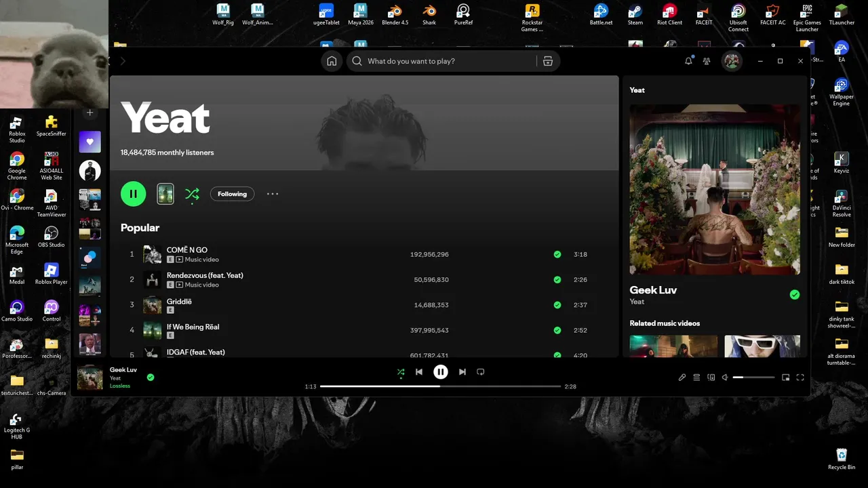Open Steam desktop shortcut
This screenshot has width=868, height=488.
click(635, 15)
